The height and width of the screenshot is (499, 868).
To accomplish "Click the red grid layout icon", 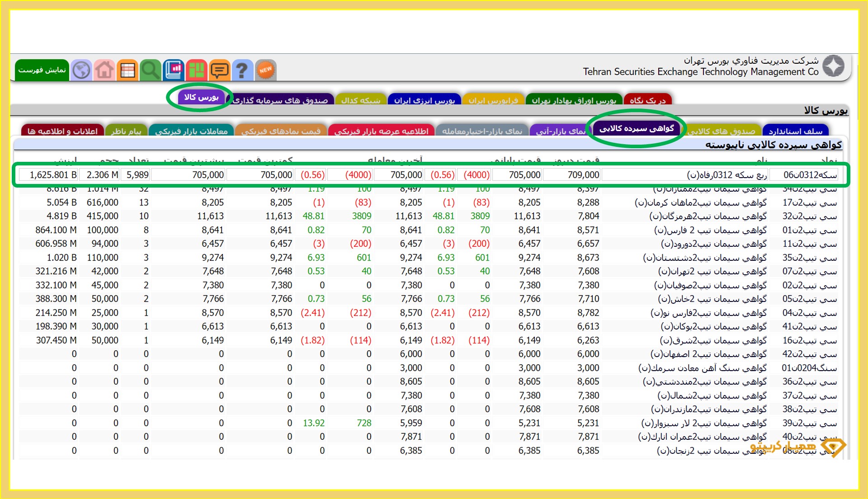I will click(x=197, y=70).
